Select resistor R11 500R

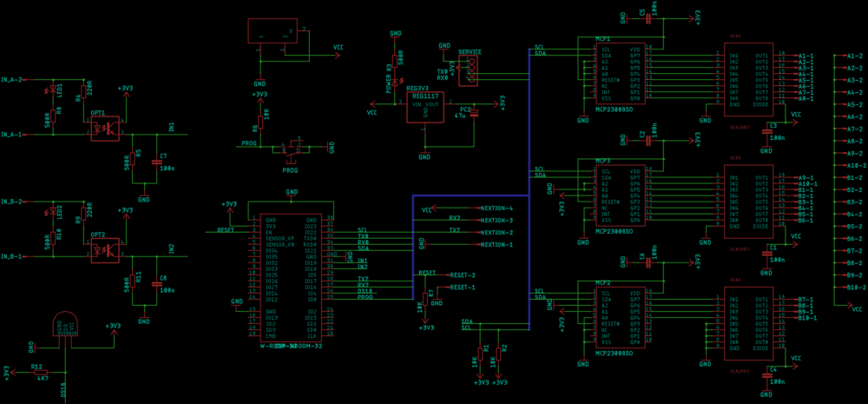click(132, 281)
